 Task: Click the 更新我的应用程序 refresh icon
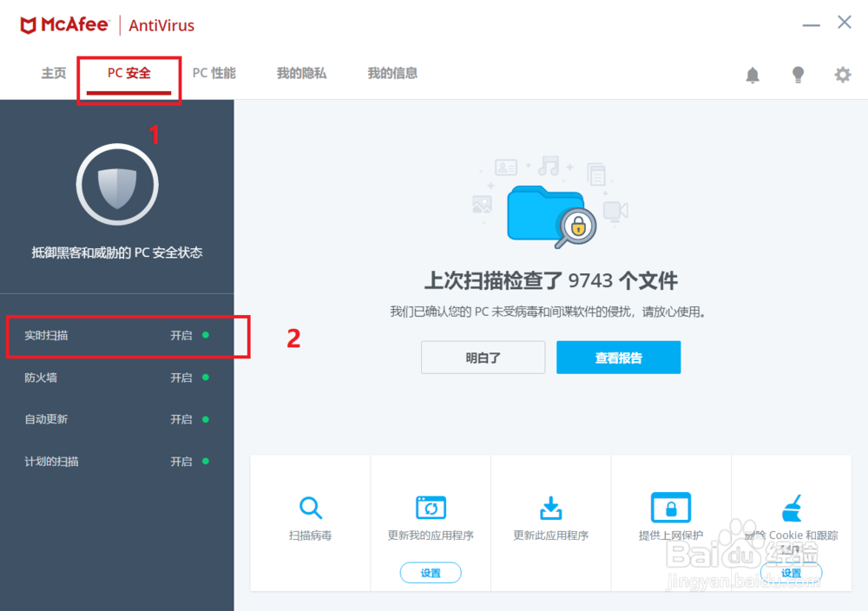point(431,508)
